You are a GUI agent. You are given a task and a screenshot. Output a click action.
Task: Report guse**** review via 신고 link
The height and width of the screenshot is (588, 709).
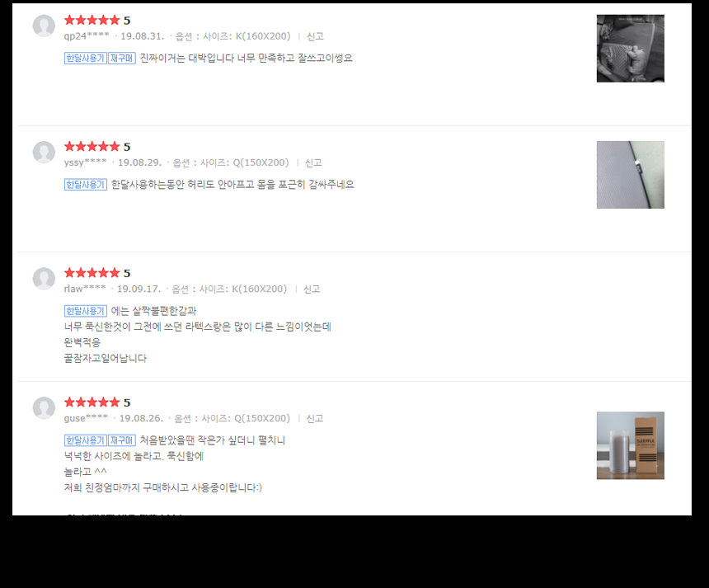(x=315, y=418)
